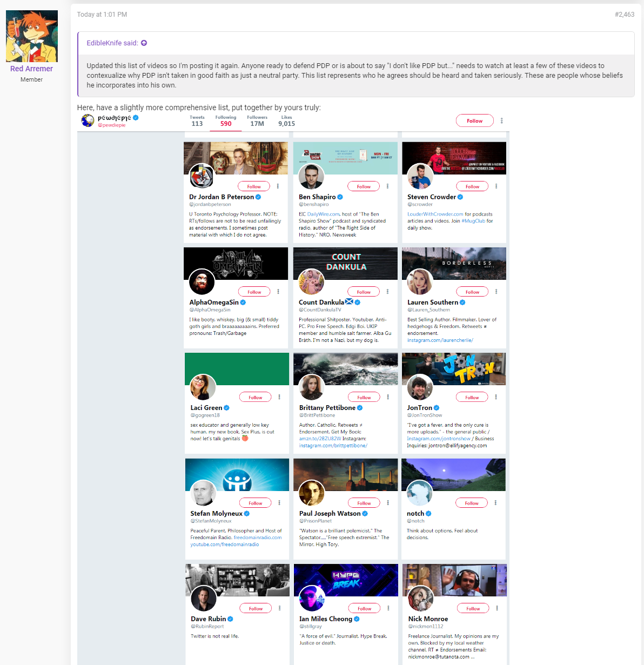Click Nick Monroe's profile picture
644x665 pixels.
tap(421, 597)
